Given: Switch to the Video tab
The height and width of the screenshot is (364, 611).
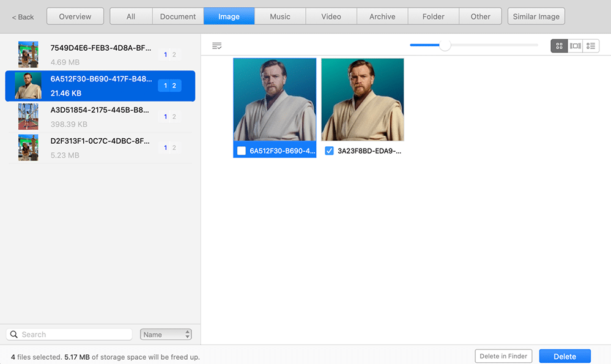Looking at the screenshot, I should [x=331, y=17].
